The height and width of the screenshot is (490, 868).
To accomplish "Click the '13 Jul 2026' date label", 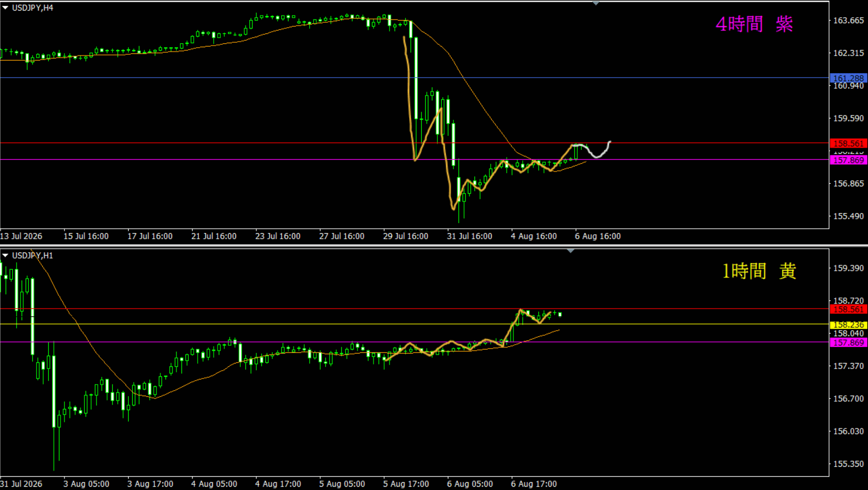I will point(21,236).
